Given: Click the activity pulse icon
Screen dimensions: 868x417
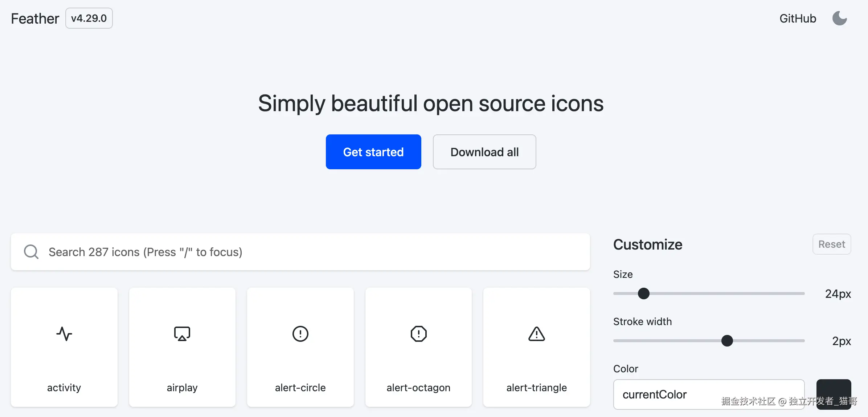Looking at the screenshot, I should click(x=64, y=333).
